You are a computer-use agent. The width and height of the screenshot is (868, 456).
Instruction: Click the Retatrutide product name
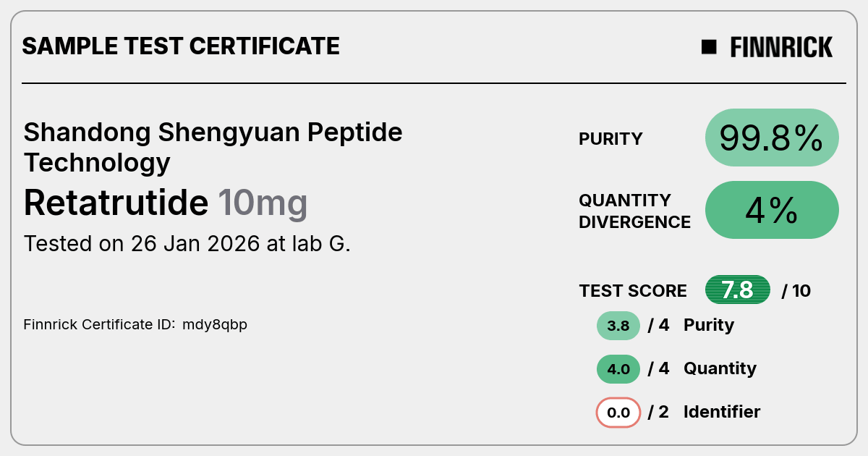tap(116, 203)
